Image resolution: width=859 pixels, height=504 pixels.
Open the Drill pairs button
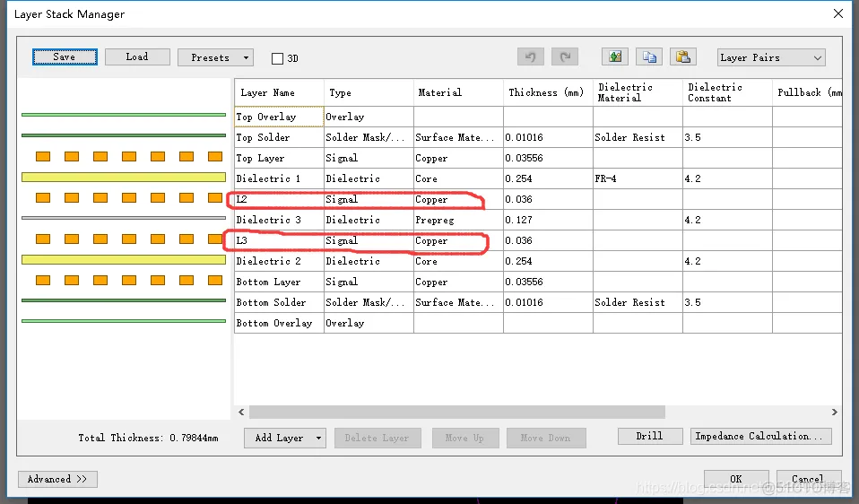point(650,436)
